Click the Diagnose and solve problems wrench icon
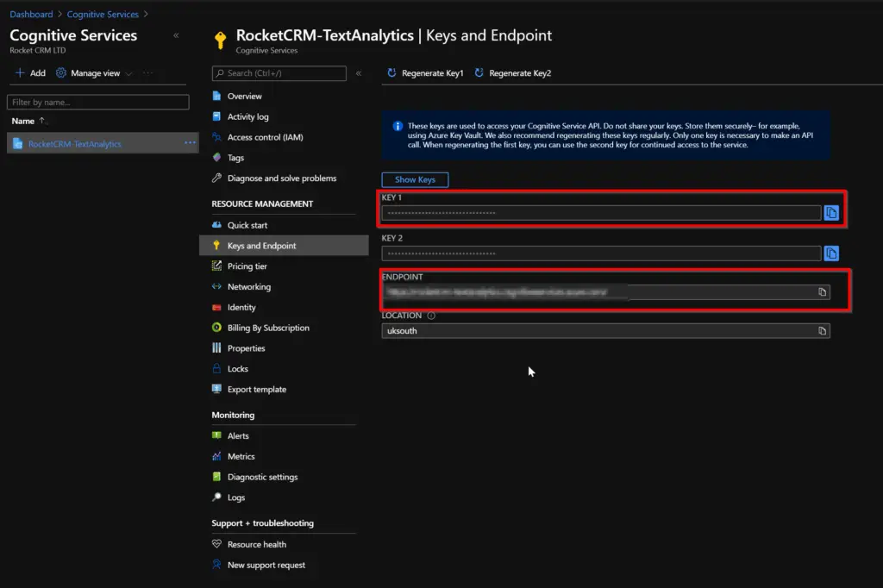This screenshot has height=588, width=883. pyautogui.click(x=216, y=178)
